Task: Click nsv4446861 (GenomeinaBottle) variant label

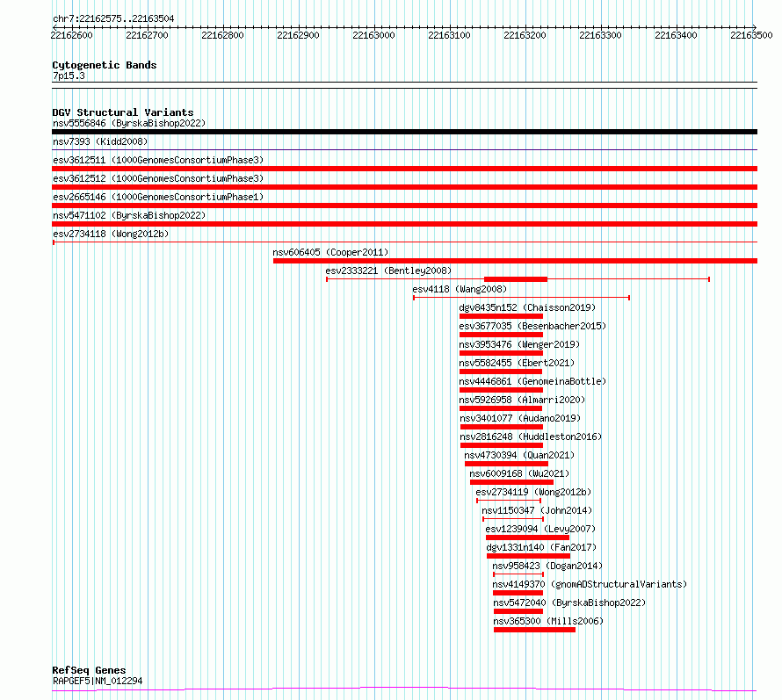Action: [x=532, y=381]
